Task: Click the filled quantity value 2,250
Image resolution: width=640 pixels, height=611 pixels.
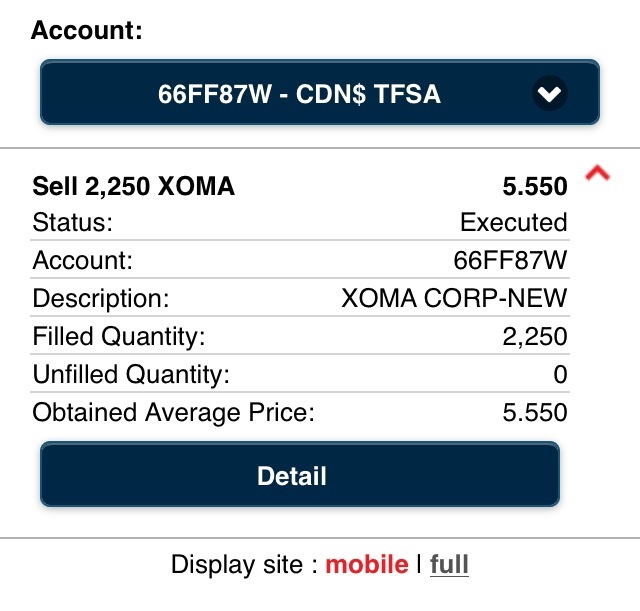Action: [535, 336]
